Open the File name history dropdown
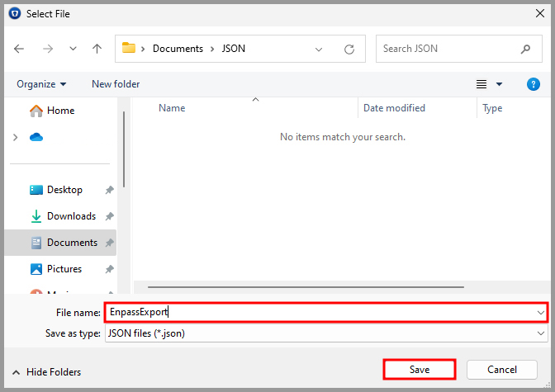Image resolution: width=555 pixels, height=392 pixels. point(541,313)
